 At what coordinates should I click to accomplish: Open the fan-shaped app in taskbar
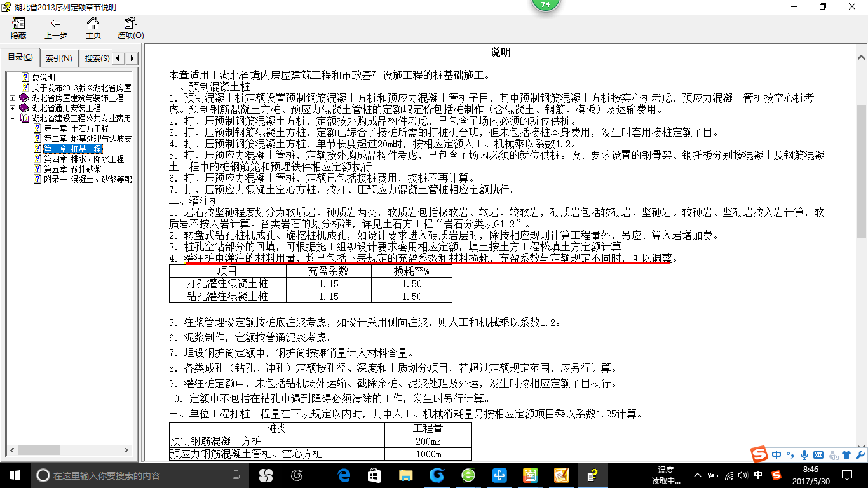pos(266,475)
